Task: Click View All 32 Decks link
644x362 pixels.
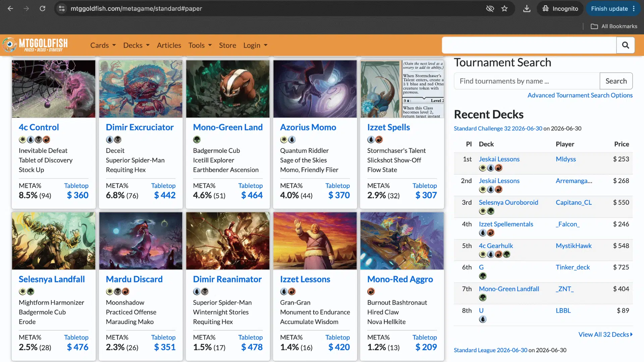Action: click(605, 334)
